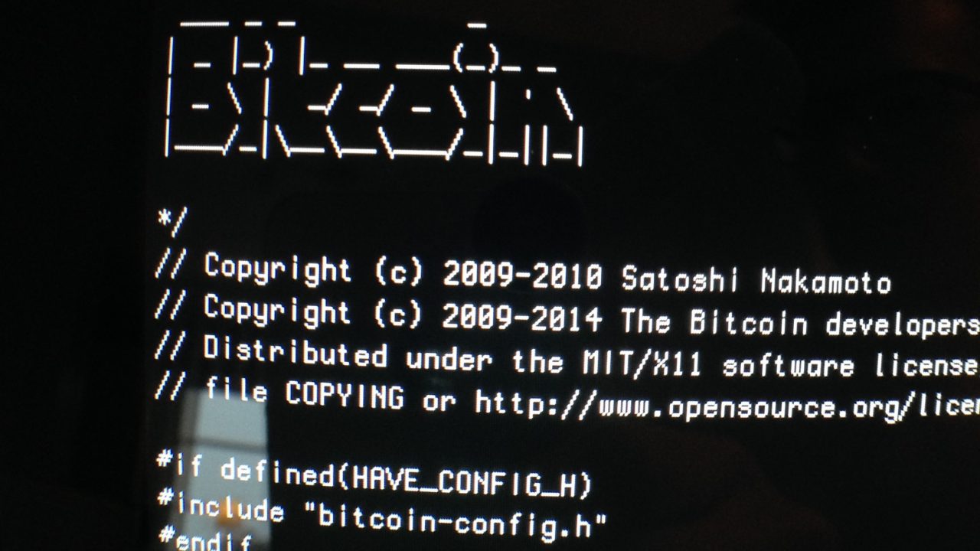
Task: Click the name Satoshi Nakamoto
Action: pos(756,281)
